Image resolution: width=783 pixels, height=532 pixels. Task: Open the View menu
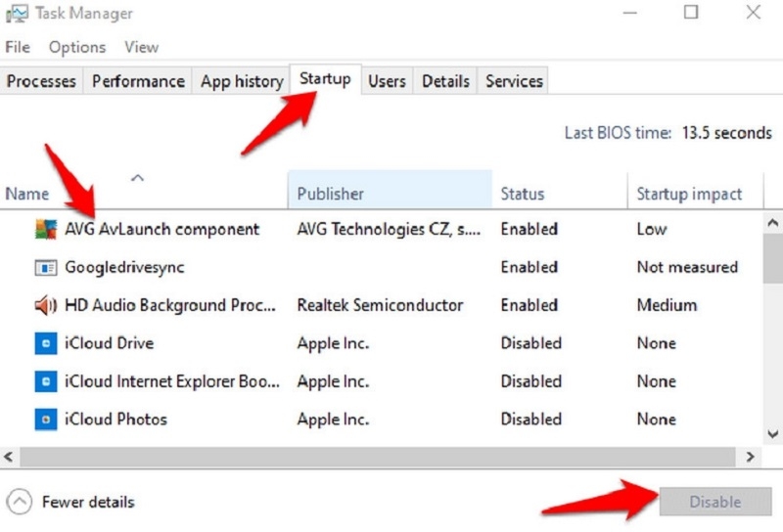pos(141,47)
